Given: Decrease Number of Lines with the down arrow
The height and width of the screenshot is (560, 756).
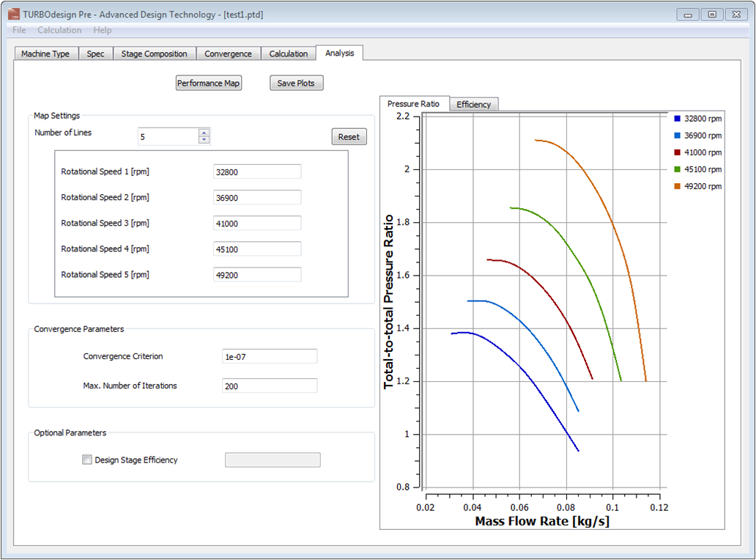Looking at the screenshot, I should tap(202, 139).
